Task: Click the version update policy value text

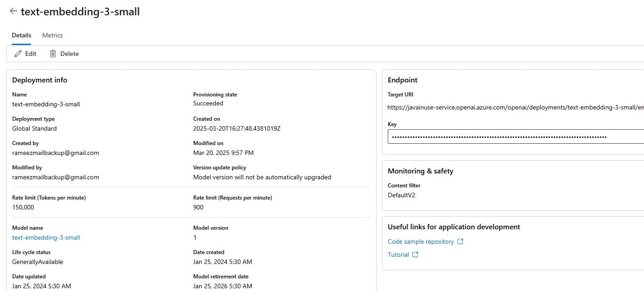Action: coord(262,177)
